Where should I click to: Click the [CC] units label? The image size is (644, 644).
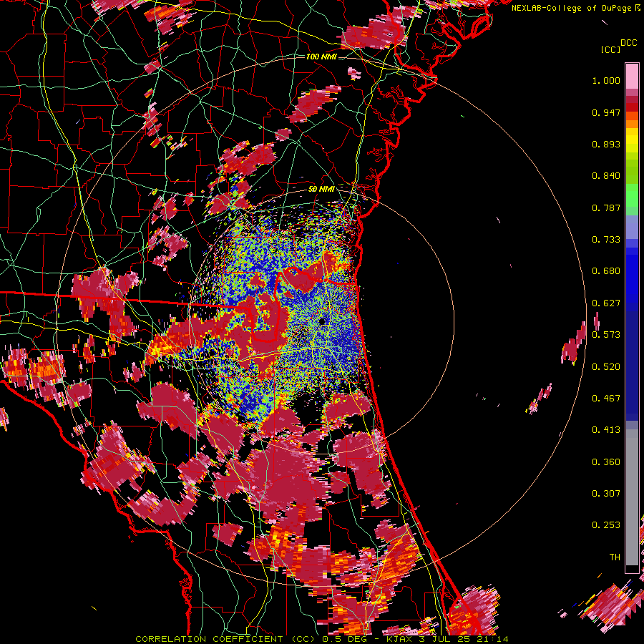pos(610,49)
